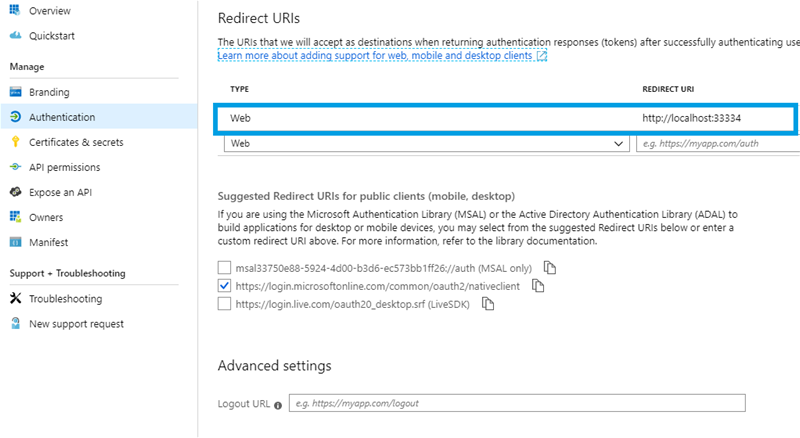Uncheck the oauth2/nativeclient redirect URI
The width and height of the screenshot is (800, 438).
[x=224, y=286]
